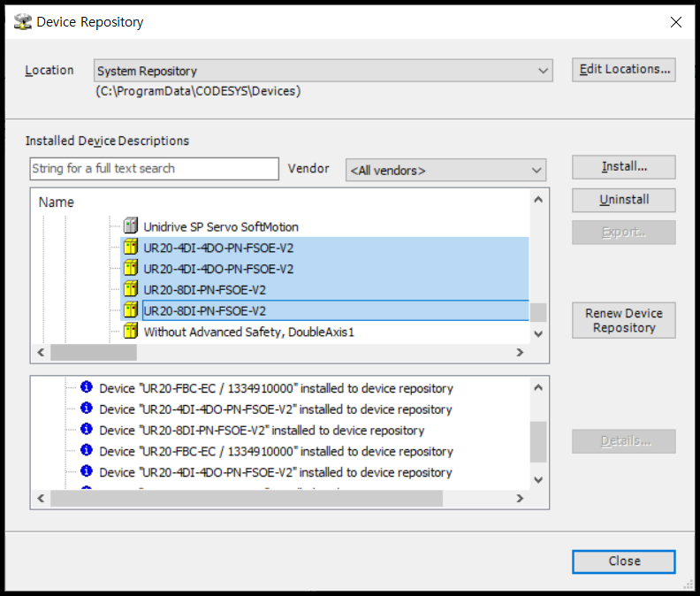Click log message about UR20-8DI-PN-FSOE-V2 installed

tap(262, 431)
